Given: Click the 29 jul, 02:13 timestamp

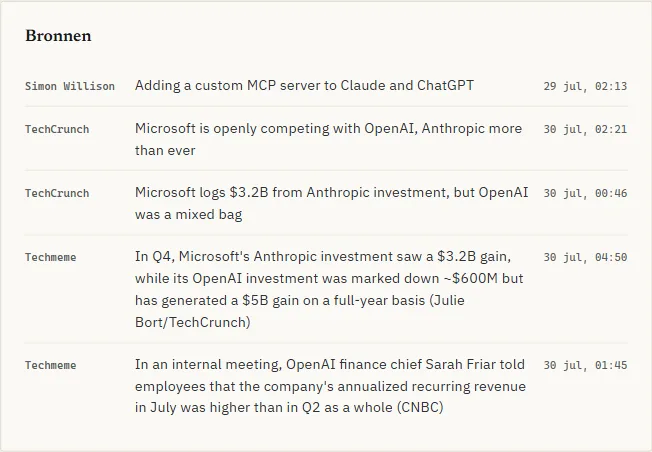Looking at the screenshot, I should (x=585, y=86).
